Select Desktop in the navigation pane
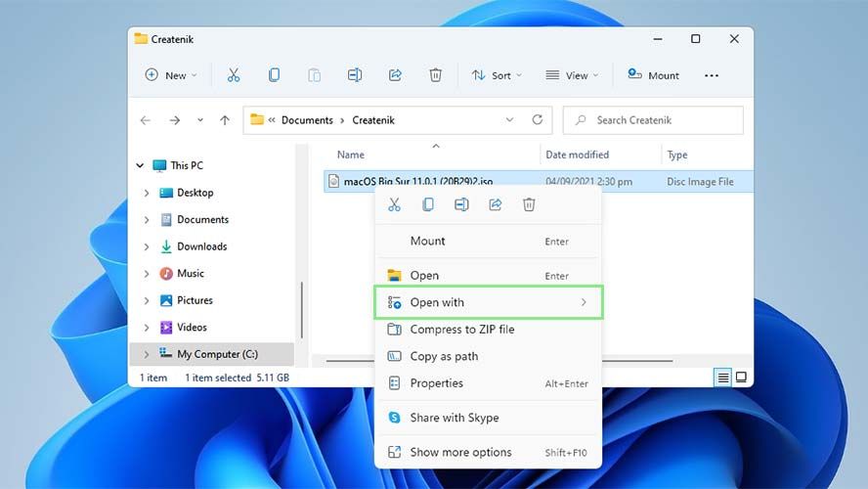The width and height of the screenshot is (868, 489). [x=195, y=193]
